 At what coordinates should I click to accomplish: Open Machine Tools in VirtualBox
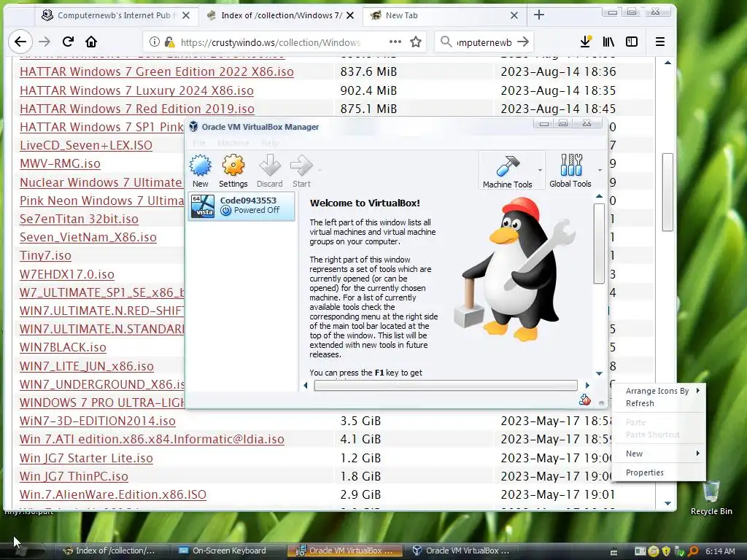508,171
